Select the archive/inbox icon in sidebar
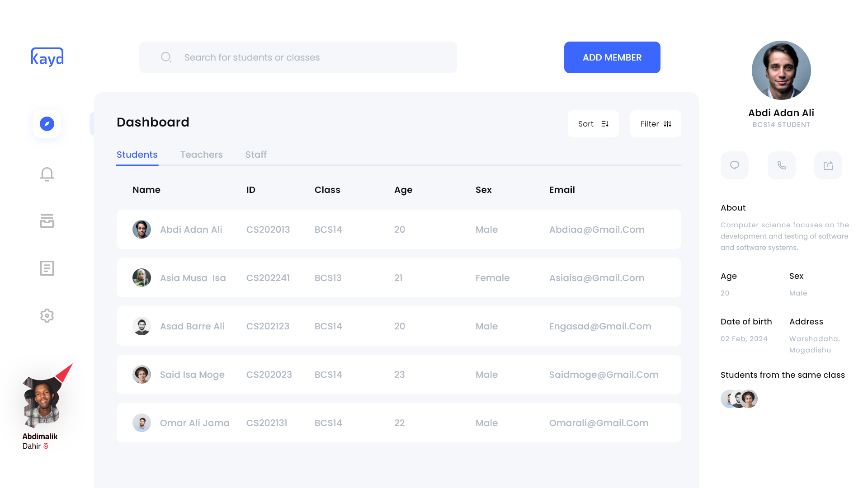This screenshot has height=488, width=868. click(47, 221)
